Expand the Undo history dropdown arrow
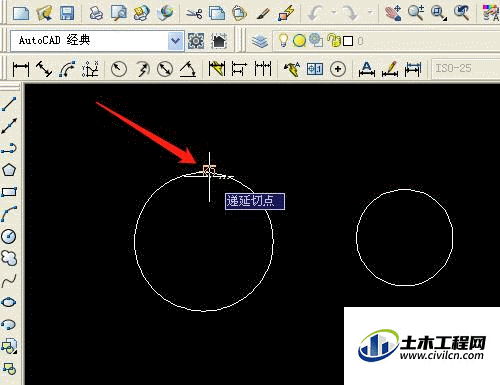 point(334,13)
